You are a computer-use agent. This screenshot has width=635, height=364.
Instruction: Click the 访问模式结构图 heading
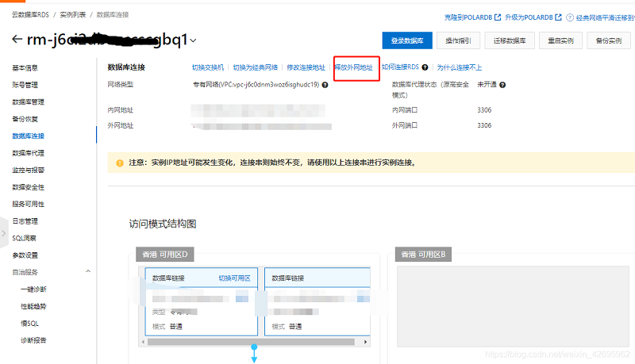click(x=163, y=224)
